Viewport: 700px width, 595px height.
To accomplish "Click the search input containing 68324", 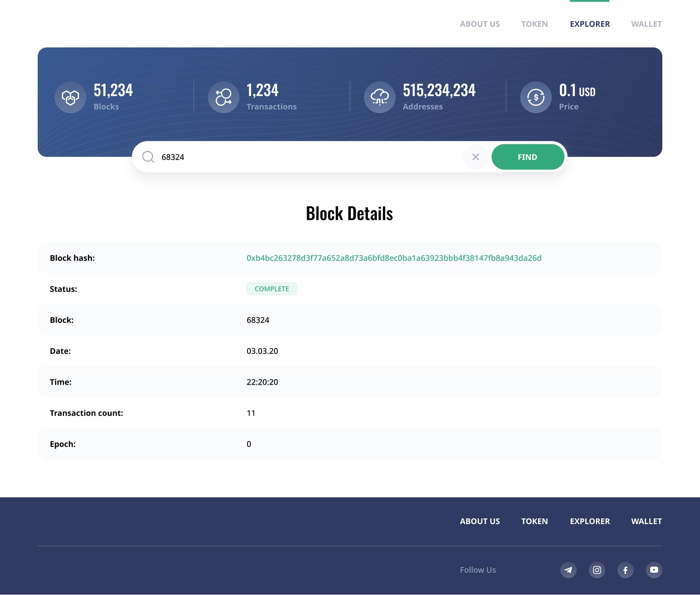I will point(308,157).
